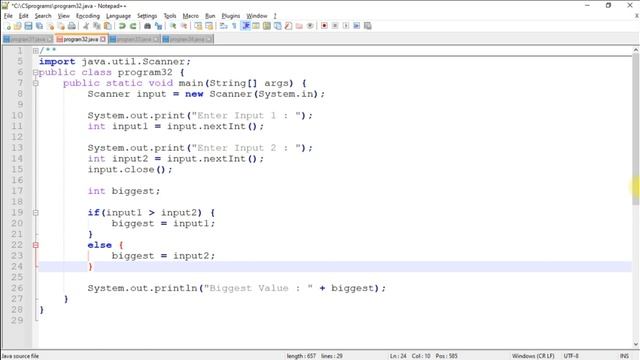Open the Encoding menu

[88, 16]
